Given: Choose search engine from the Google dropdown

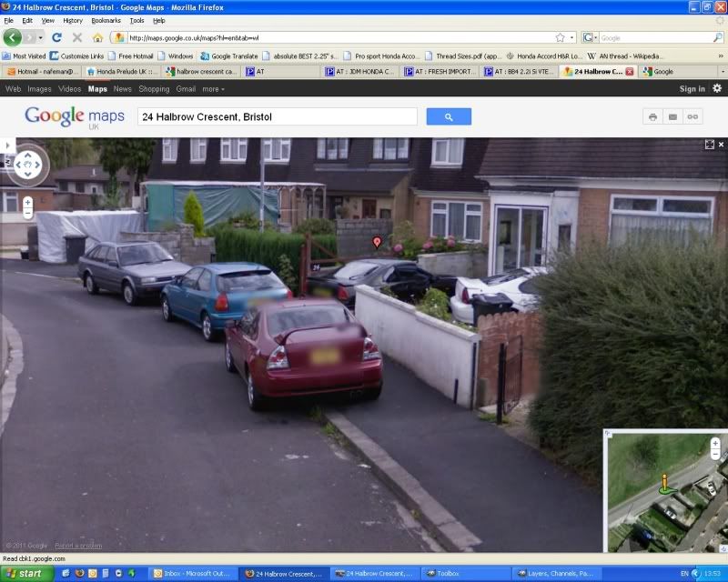Looking at the screenshot, I should [x=590, y=37].
